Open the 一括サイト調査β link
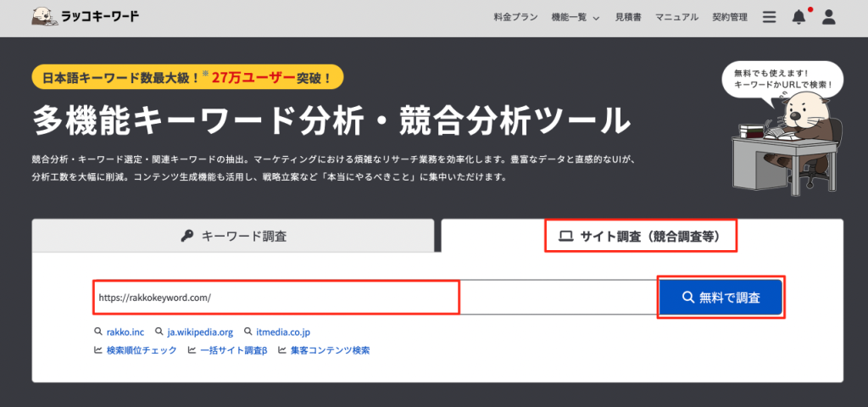Image resolution: width=868 pixels, height=407 pixels. (233, 350)
